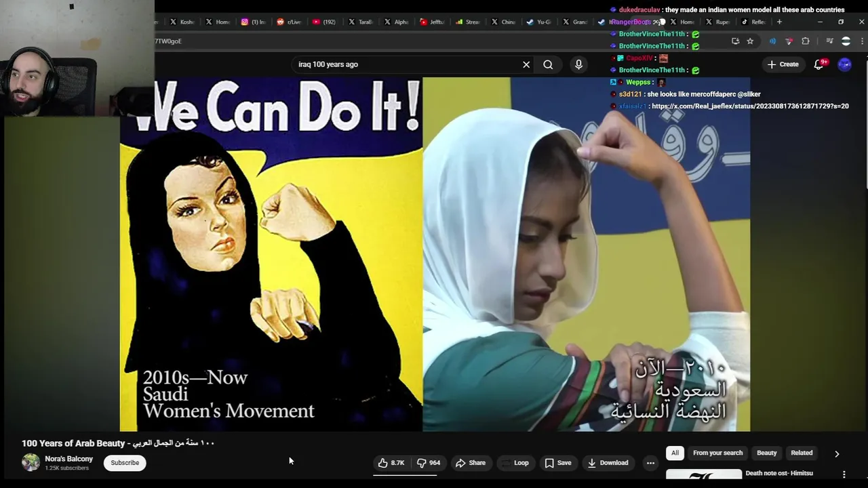This screenshot has height=488, width=868.
Task: Select the 'Related' filter chip
Action: (x=802, y=453)
